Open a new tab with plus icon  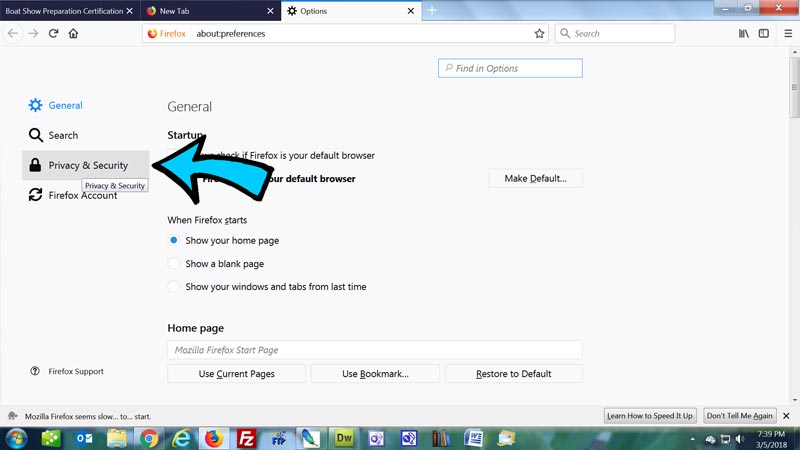coord(432,10)
